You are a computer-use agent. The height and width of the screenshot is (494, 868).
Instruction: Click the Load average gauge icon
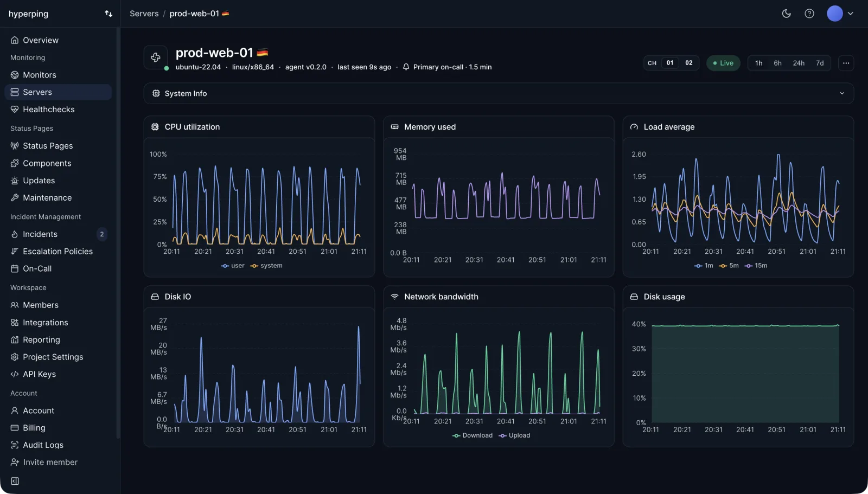click(x=634, y=127)
